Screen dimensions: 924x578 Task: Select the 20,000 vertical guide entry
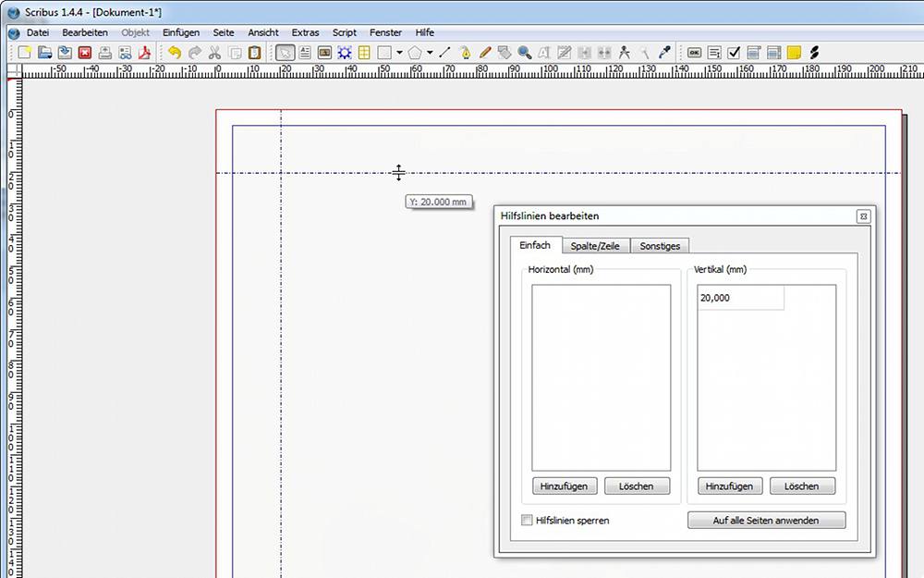(741, 298)
